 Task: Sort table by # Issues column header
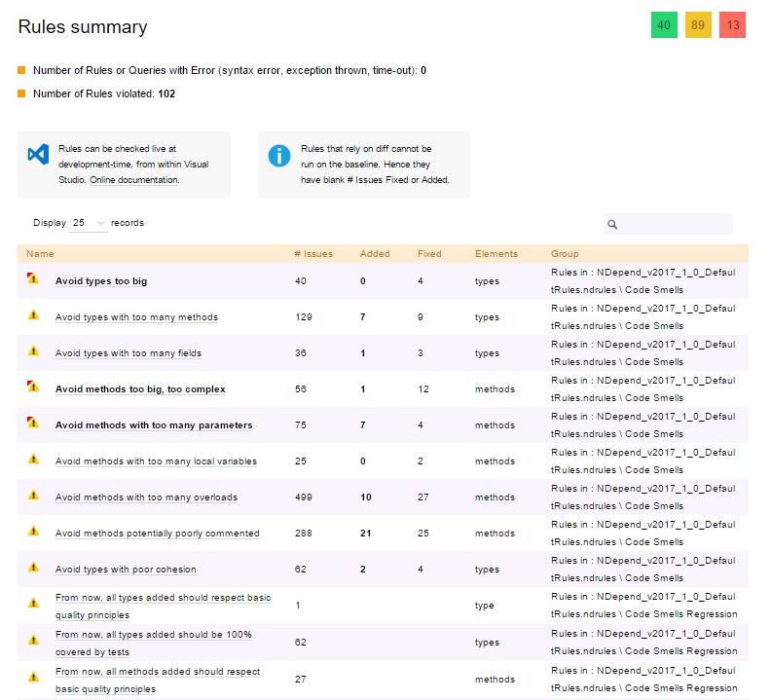pyautogui.click(x=313, y=253)
